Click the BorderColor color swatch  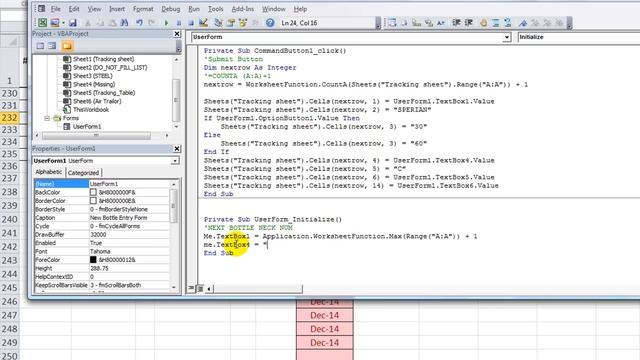click(x=93, y=201)
